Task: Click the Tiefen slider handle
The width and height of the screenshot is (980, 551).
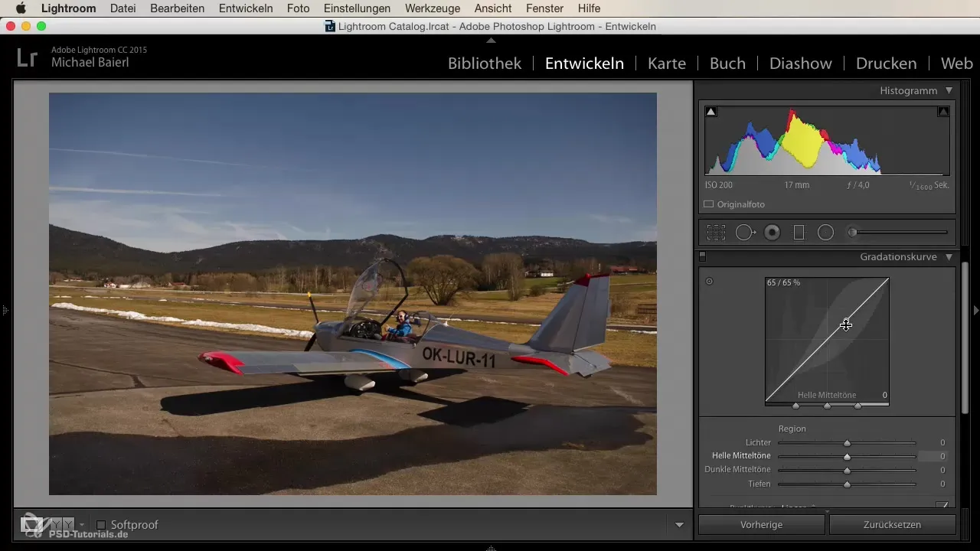Action: pos(847,484)
